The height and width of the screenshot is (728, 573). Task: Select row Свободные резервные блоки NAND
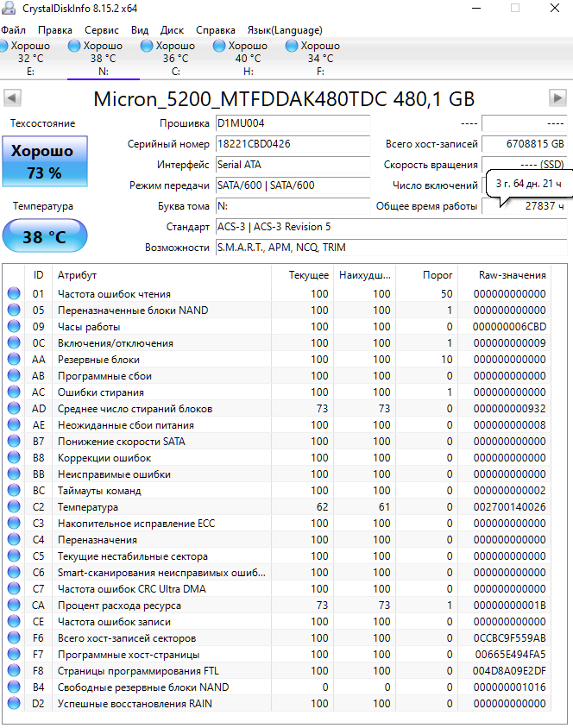click(278, 687)
